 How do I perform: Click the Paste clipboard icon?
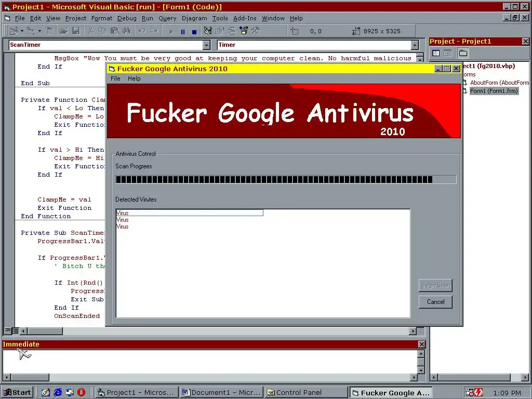coord(115,31)
